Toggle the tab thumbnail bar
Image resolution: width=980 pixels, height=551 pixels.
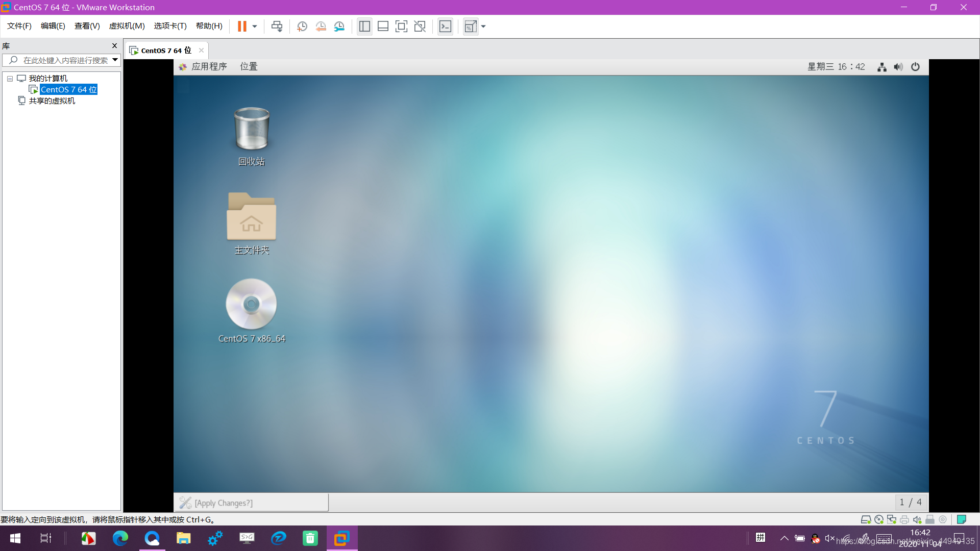click(x=383, y=26)
